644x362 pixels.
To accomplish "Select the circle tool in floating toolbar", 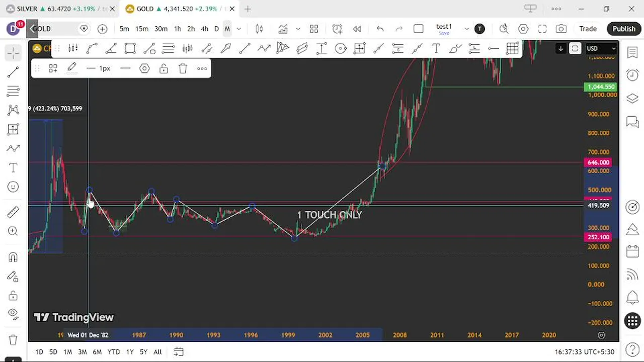I will 341,48.
